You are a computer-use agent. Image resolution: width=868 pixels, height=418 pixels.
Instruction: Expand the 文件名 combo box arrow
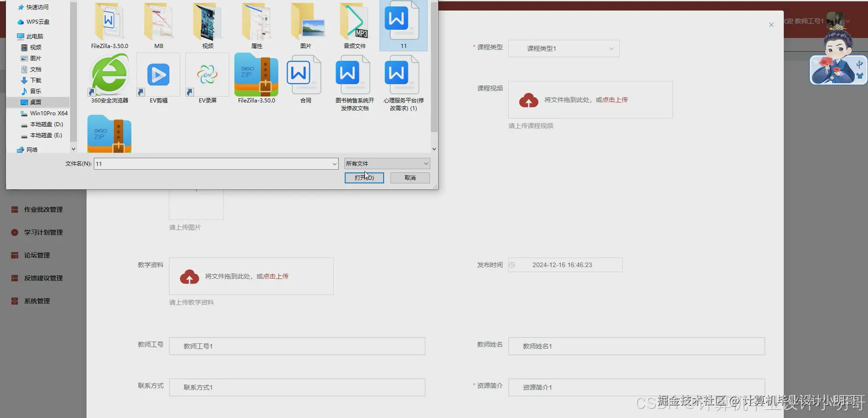(335, 163)
